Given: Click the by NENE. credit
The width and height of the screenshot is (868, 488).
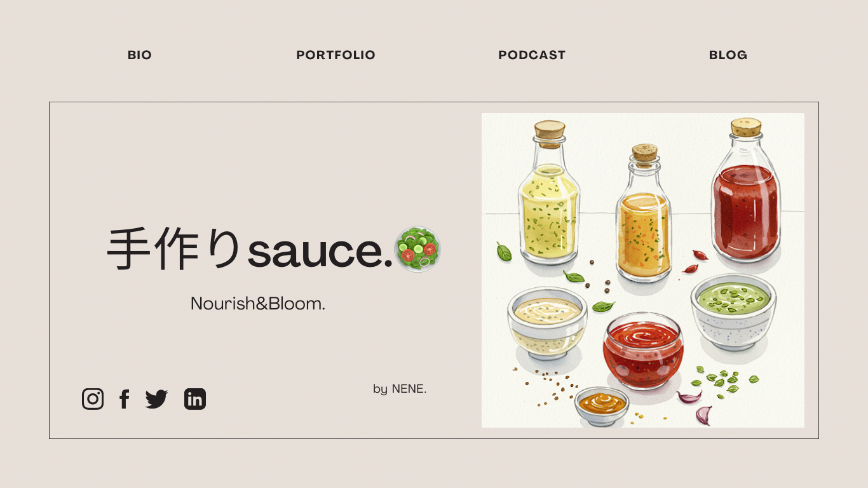Looking at the screenshot, I should pyautogui.click(x=400, y=389).
